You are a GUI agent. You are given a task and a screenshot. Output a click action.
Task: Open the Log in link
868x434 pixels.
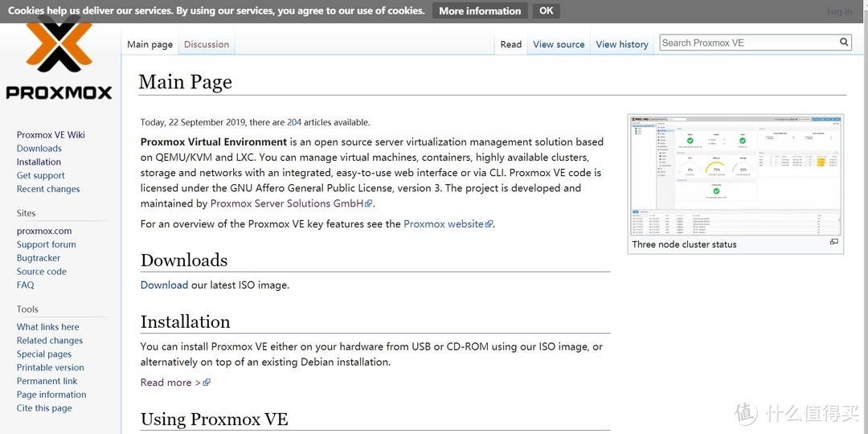(x=839, y=11)
